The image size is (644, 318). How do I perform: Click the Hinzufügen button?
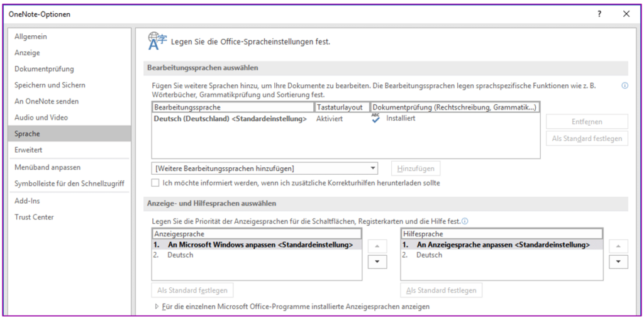[416, 168]
